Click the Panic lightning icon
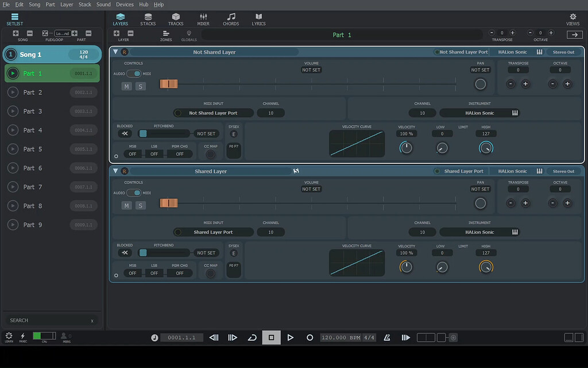The width and height of the screenshot is (588, 368). [23, 336]
